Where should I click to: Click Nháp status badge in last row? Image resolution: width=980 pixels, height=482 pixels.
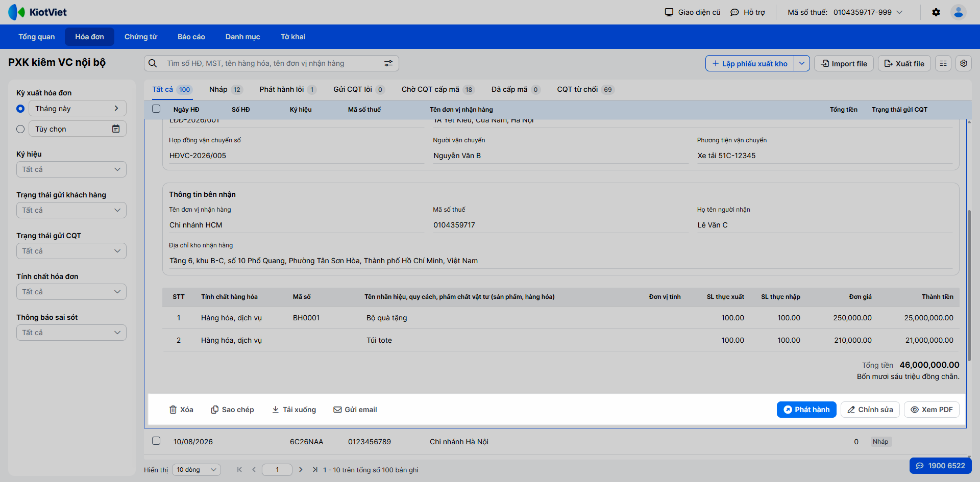pyautogui.click(x=881, y=442)
